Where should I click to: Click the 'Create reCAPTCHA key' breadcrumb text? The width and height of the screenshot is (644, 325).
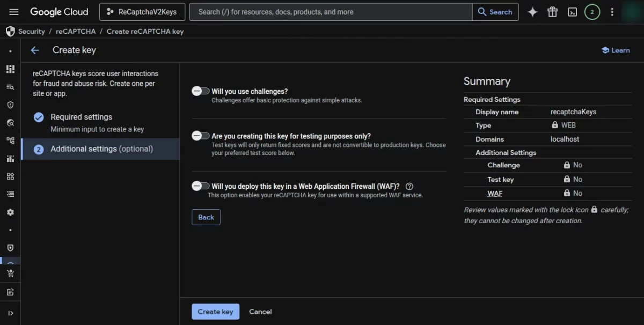(145, 31)
